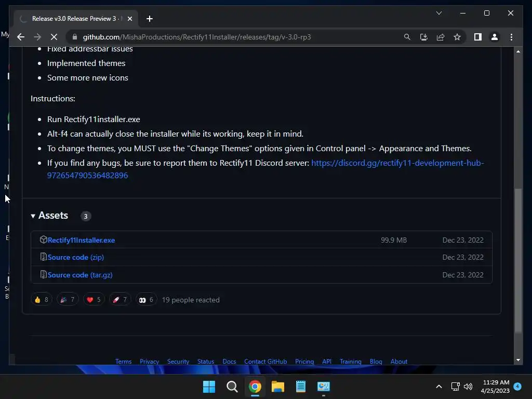Open the zoom magnifier in address bar
Viewport: 532px width, 399px height.
coord(407,37)
